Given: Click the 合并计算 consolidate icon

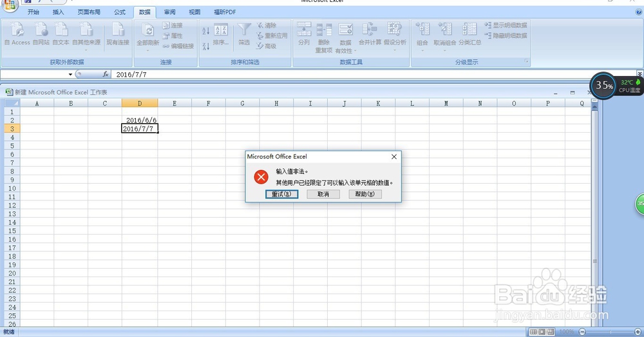Looking at the screenshot, I should point(370,34).
